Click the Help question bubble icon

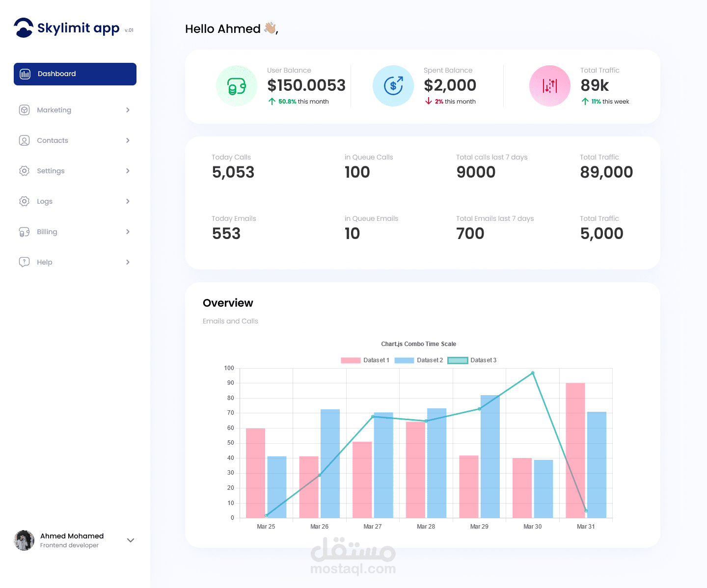[24, 262]
